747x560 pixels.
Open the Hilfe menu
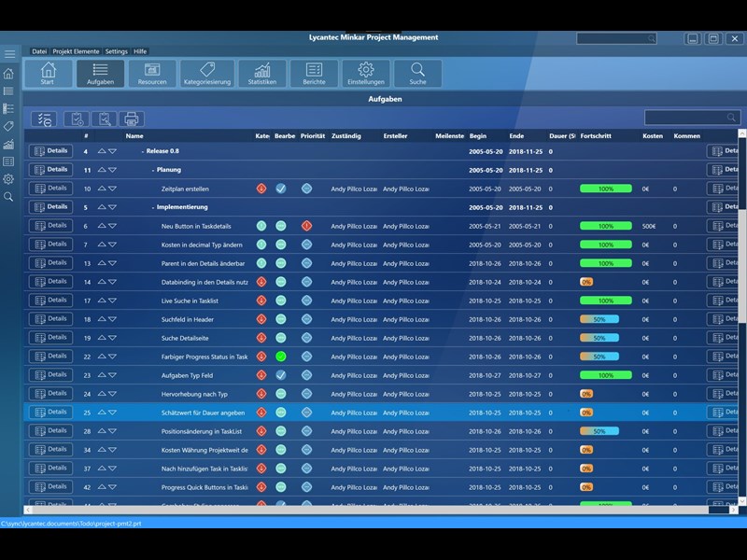(x=140, y=51)
